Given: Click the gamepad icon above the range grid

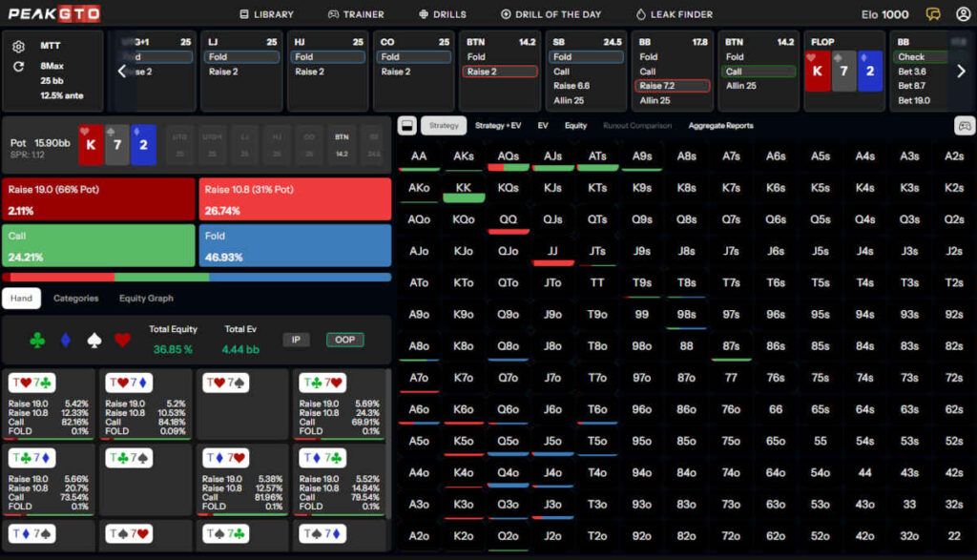Looking at the screenshot, I should (x=964, y=126).
